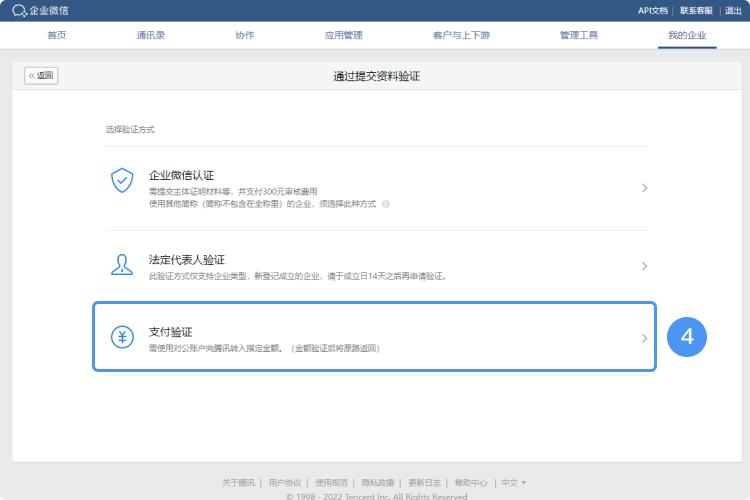Image resolution: width=750 pixels, height=500 pixels.
Task: Open the 中文 language dropdown
Action: click(x=514, y=482)
